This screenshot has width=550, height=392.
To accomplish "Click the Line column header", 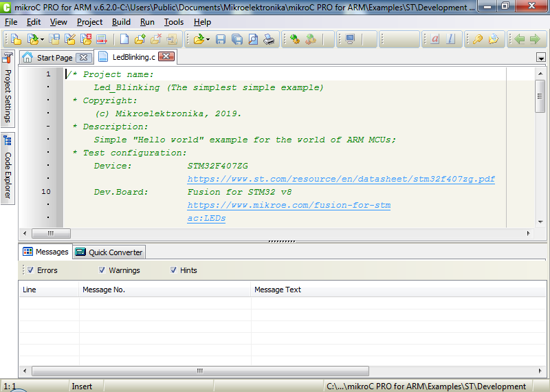I will coord(49,290).
